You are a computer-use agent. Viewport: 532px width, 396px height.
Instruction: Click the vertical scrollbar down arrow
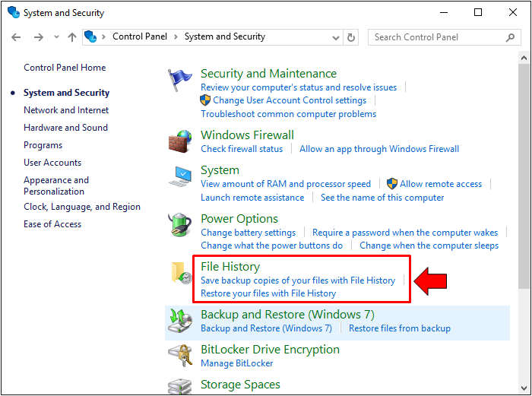524,388
